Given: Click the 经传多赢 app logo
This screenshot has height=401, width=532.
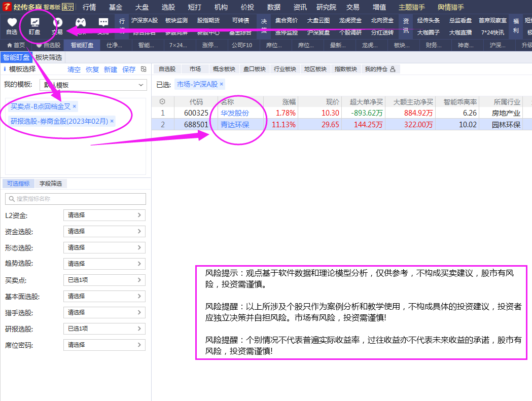Looking at the screenshot, I should (7, 7).
